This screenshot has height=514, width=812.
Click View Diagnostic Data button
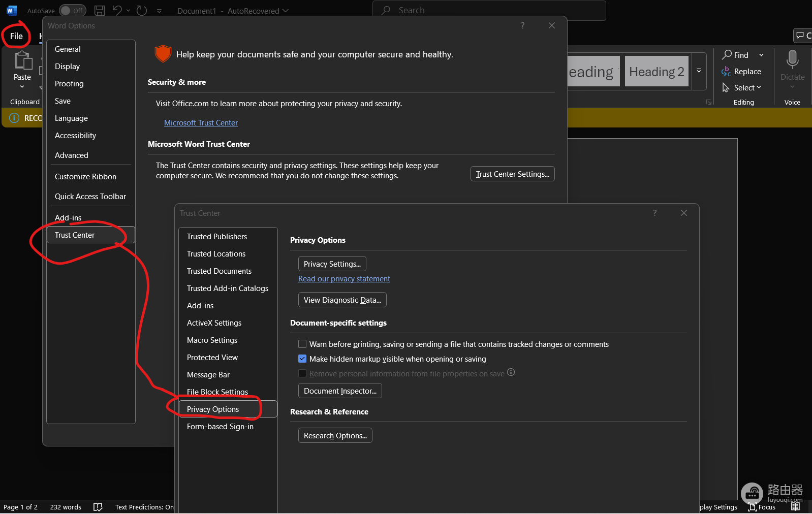342,300
